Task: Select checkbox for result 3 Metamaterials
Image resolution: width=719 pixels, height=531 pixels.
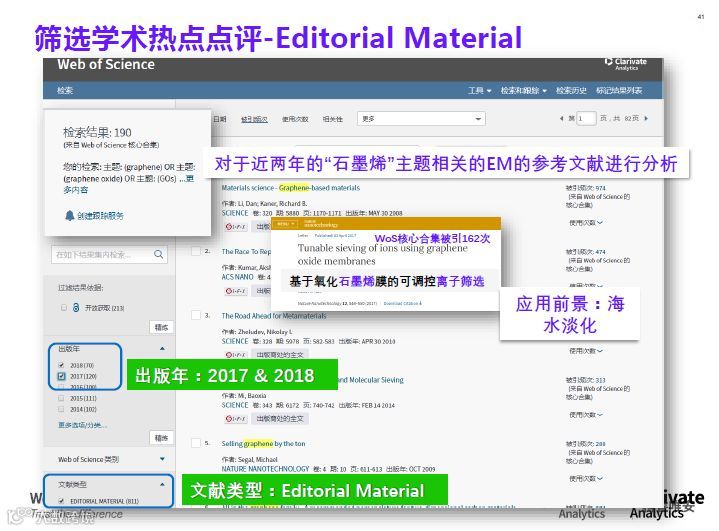Action: (196, 315)
